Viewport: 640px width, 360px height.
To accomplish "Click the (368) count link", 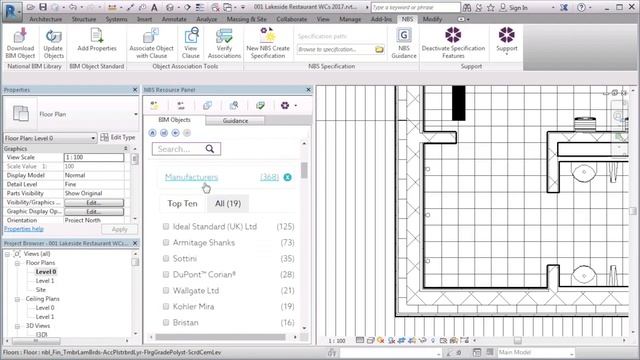I will point(269,177).
